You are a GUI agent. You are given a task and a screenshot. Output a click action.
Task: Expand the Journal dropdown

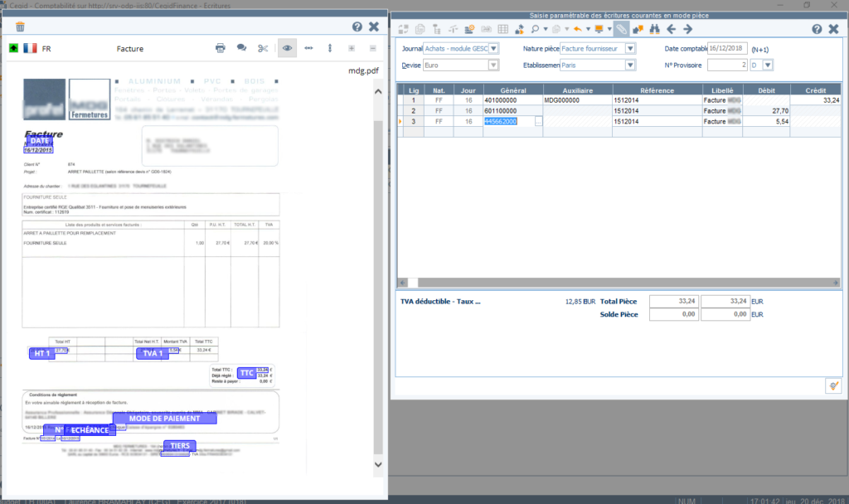(494, 48)
